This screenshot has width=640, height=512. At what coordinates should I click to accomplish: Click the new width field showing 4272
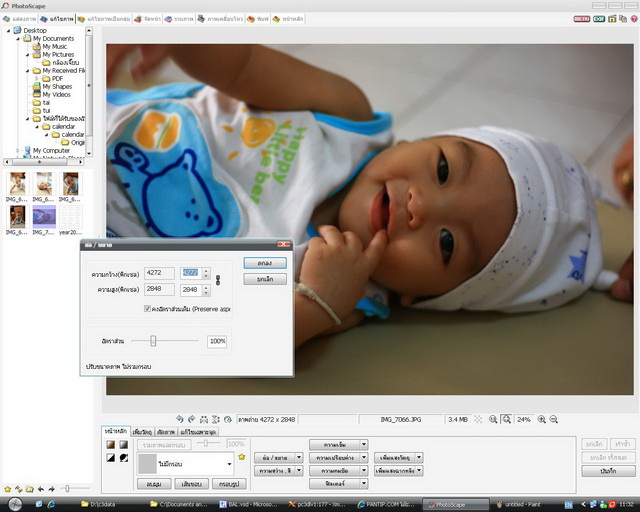191,273
